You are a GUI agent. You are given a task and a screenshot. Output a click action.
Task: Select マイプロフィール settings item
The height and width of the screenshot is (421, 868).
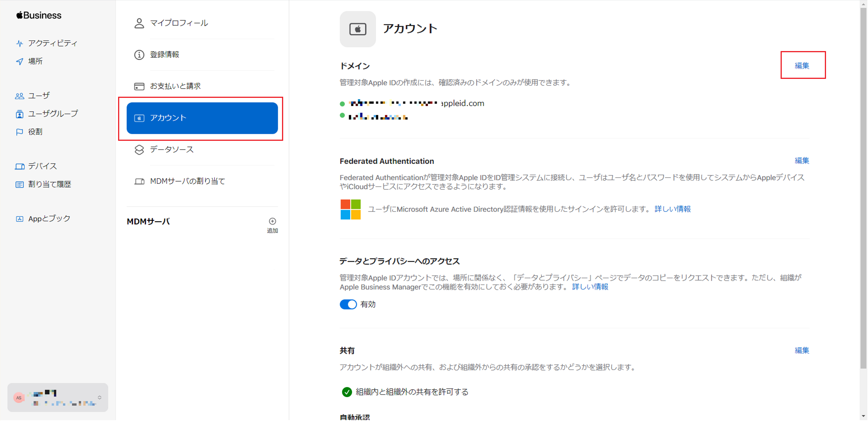(x=202, y=23)
